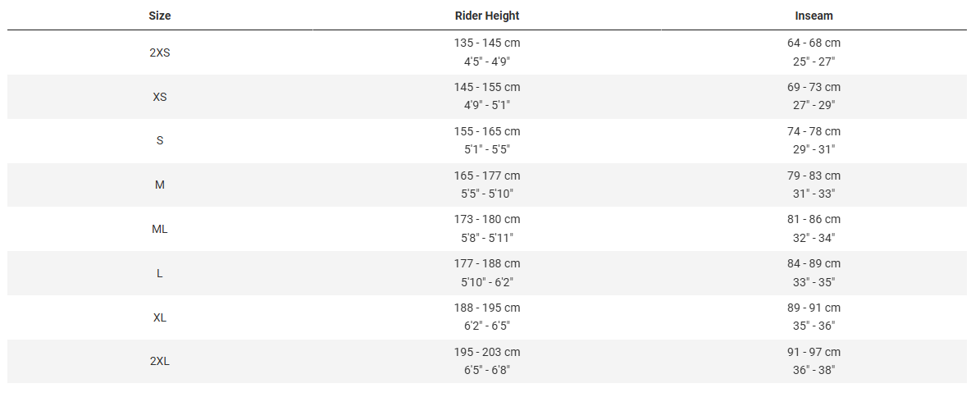Image resolution: width=980 pixels, height=397 pixels.
Task: Click the 79 - 83 cm inseam value
Action: [814, 176]
